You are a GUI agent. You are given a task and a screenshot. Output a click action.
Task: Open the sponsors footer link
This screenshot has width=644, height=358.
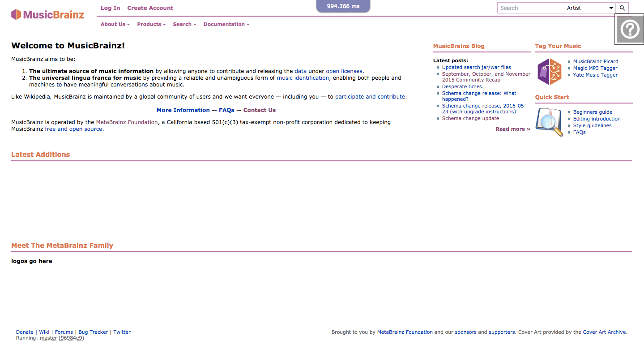pyautogui.click(x=465, y=332)
